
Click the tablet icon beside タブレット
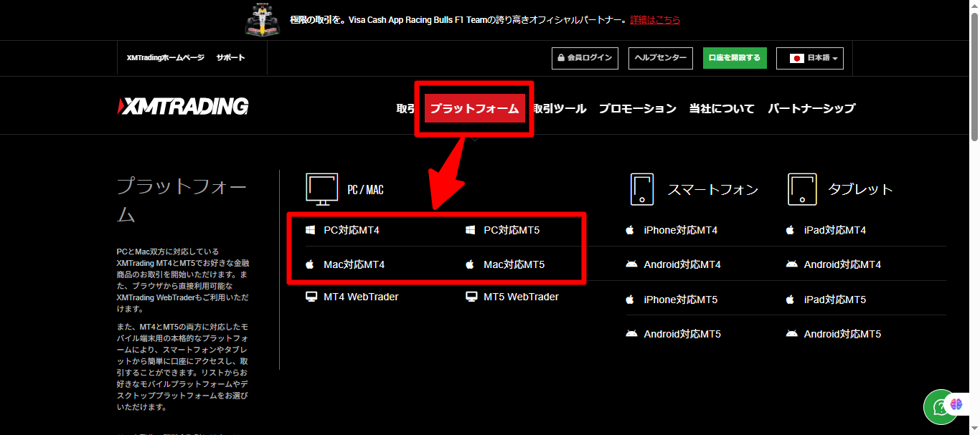[x=801, y=188]
